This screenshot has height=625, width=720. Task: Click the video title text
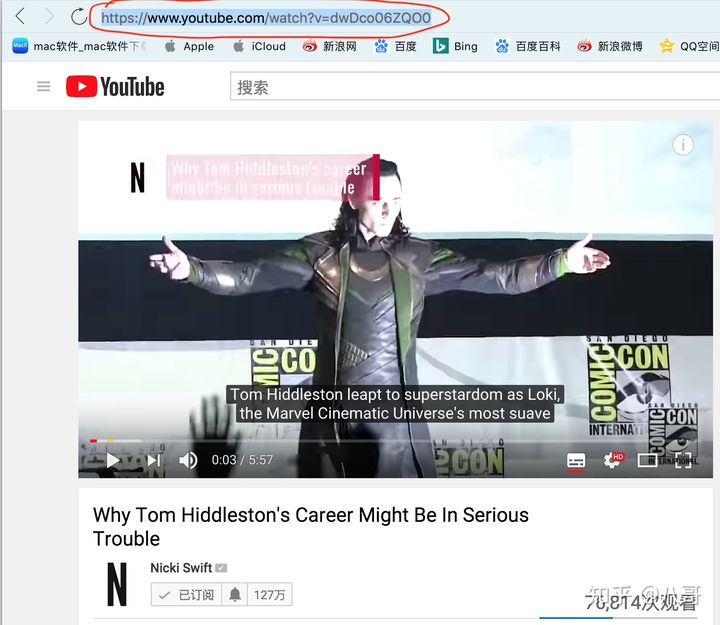(310, 527)
